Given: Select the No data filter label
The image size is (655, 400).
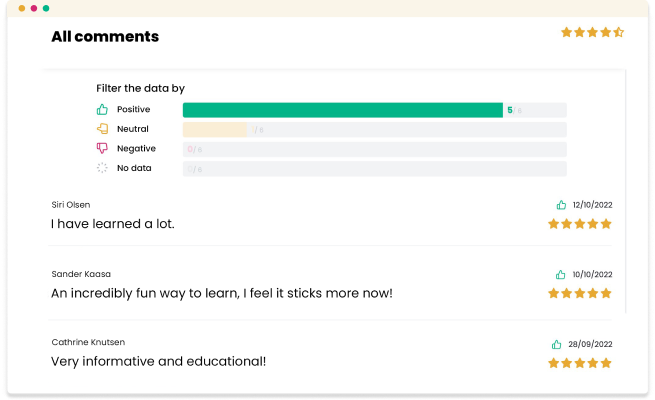Looking at the screenshot, I should click(134, 168).
